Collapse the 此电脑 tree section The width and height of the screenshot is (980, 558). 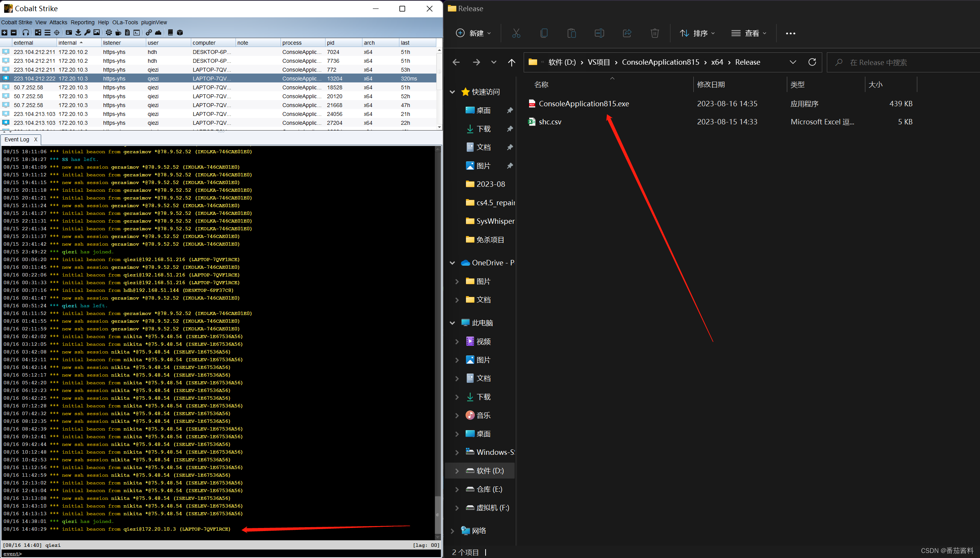pyautogui.click(x=452, y=323)
